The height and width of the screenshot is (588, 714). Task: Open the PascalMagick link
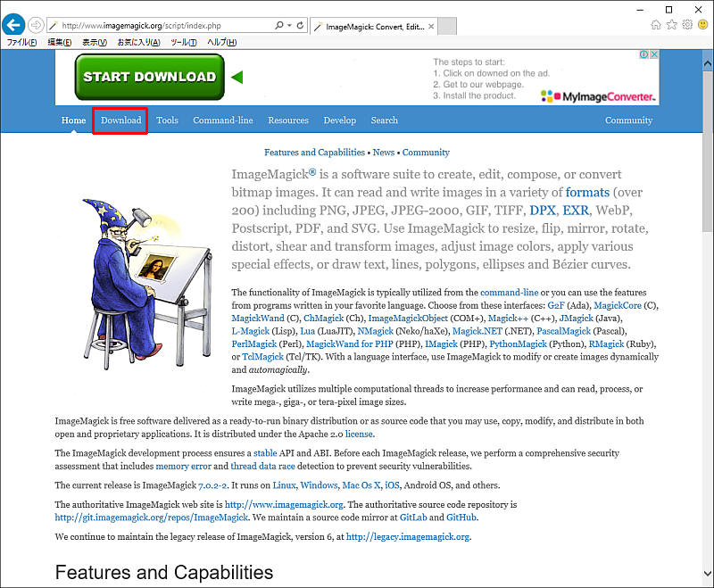click(564, 331)
